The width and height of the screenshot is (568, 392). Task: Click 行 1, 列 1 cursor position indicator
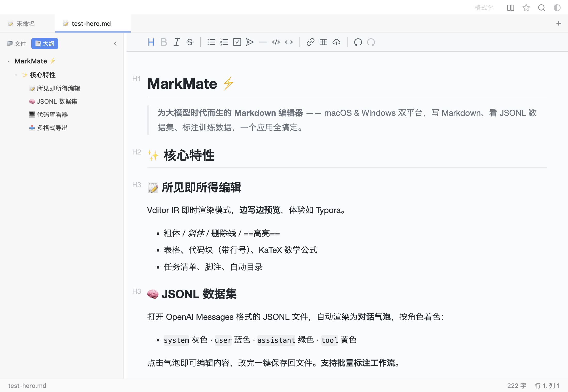point(547,386)
